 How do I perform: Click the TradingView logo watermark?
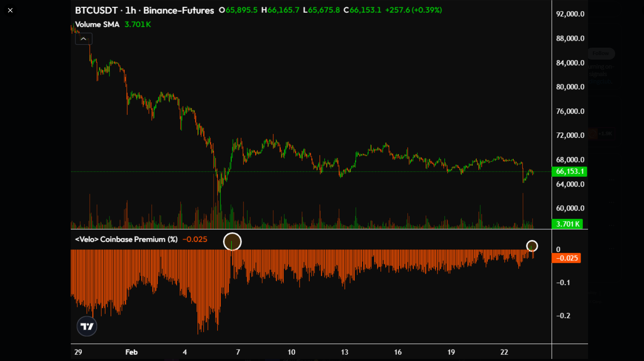coord(87,326)
